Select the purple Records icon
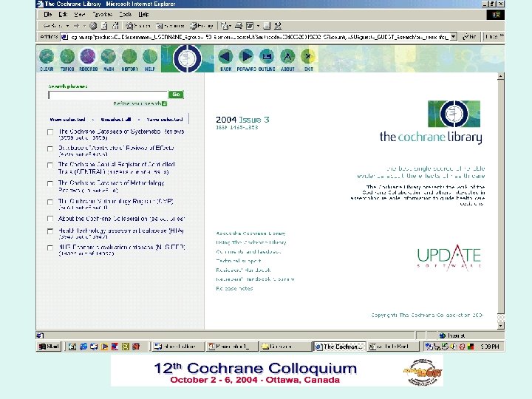 88,56
